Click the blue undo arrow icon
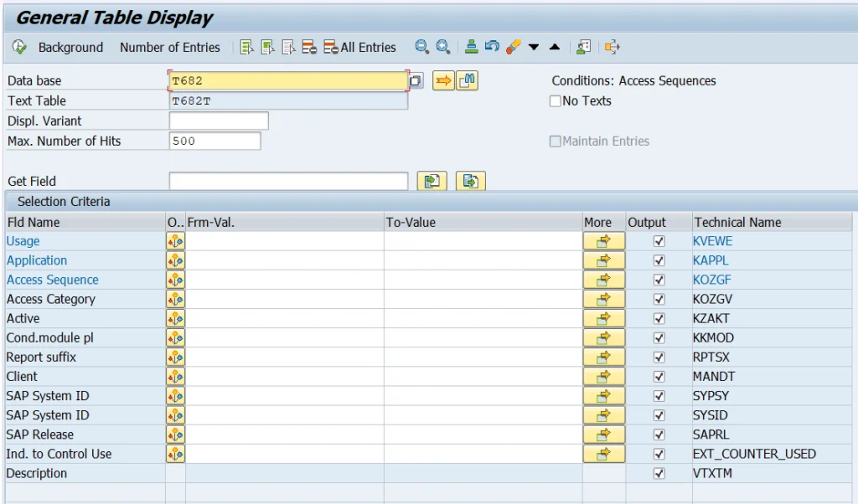Screen dimensions: 858x504 492,47
